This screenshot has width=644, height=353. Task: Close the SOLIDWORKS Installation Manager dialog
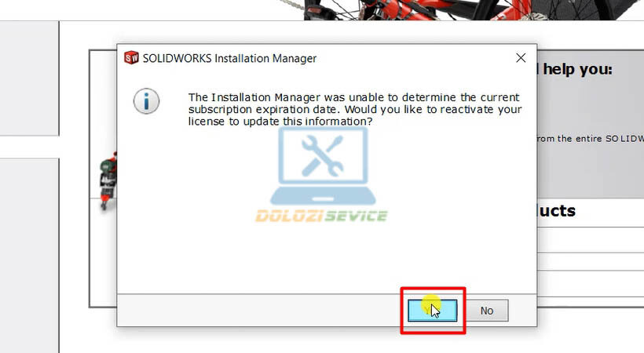click(x=521, y=58)
